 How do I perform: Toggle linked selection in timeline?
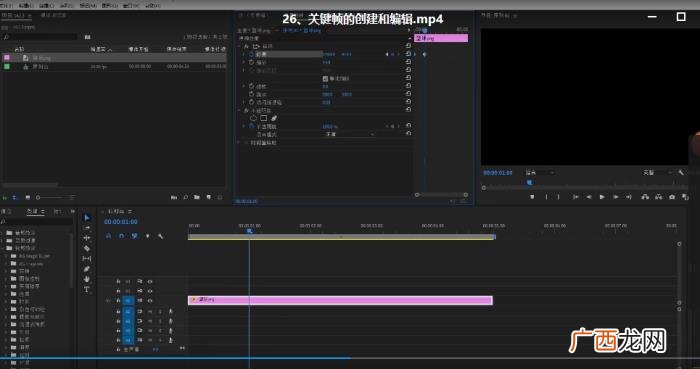(134, 236)
